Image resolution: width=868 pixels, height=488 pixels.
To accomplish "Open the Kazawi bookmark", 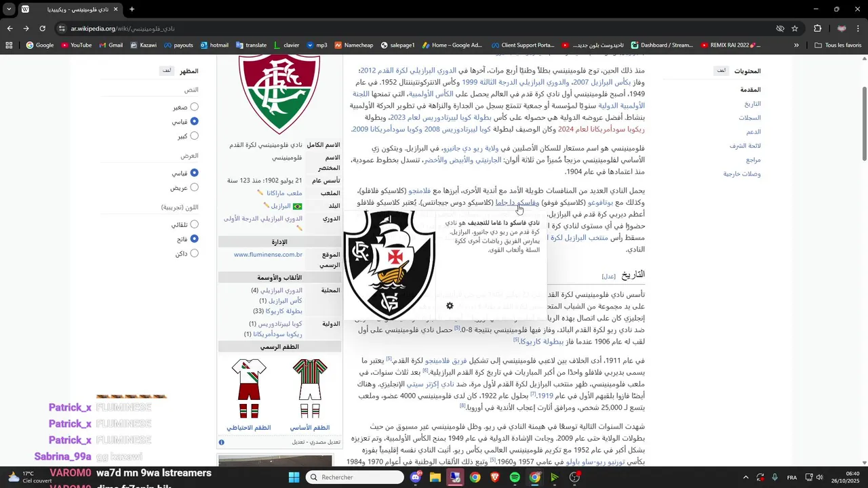I will click(143, 45).
